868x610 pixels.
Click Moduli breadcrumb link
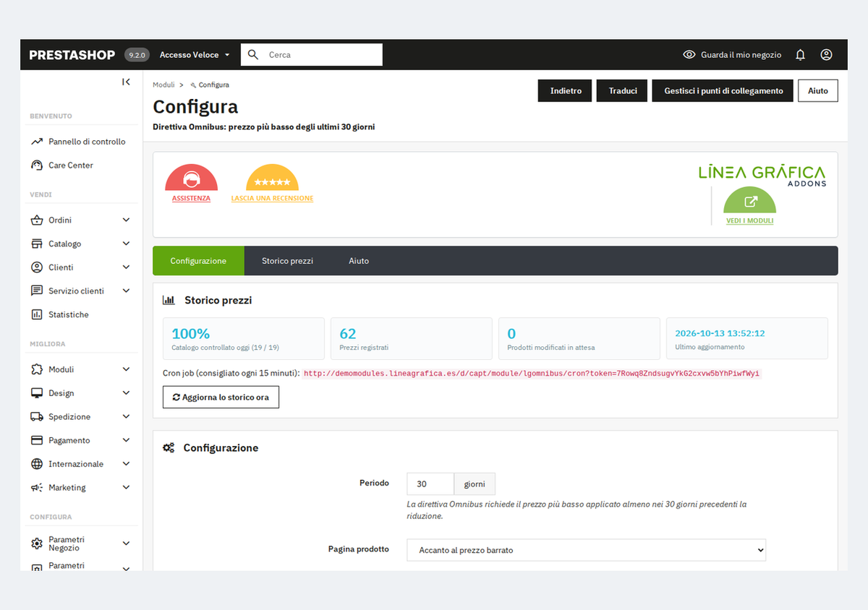click(163, 85)
